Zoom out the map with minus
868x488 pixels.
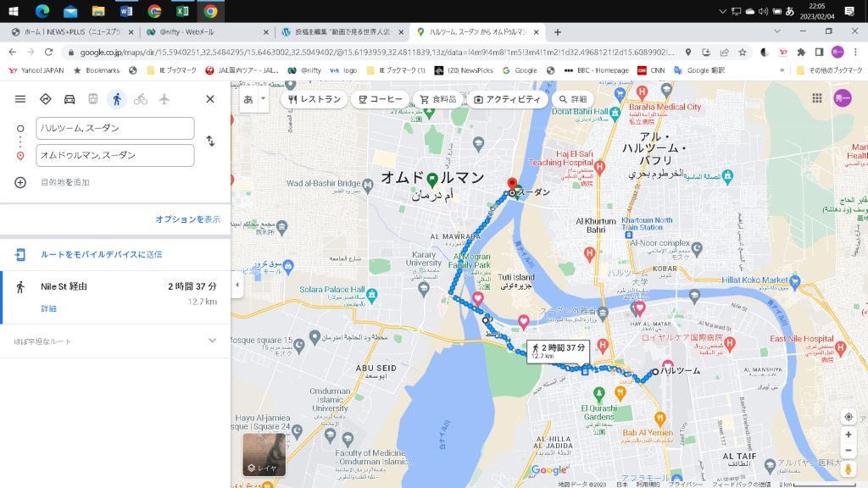click(x=848, y=451)
